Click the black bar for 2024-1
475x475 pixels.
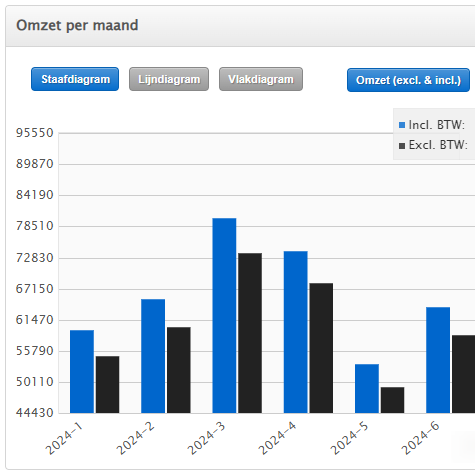tap(107, 385)
